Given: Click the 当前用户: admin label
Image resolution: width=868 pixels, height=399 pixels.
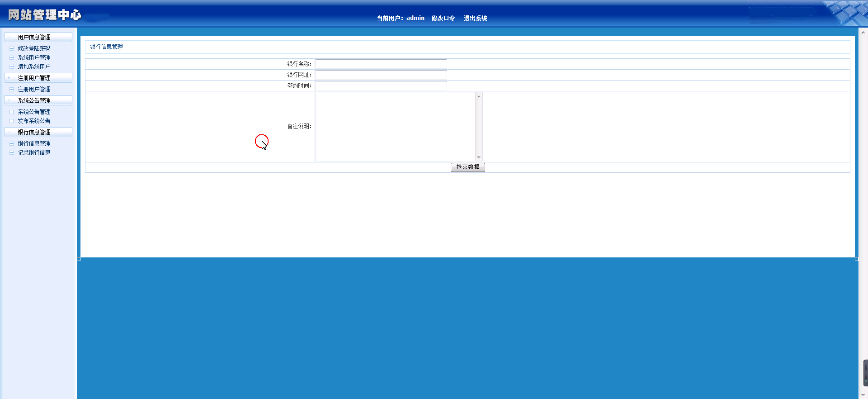Looking at the screenshot, I should [401, 18].
